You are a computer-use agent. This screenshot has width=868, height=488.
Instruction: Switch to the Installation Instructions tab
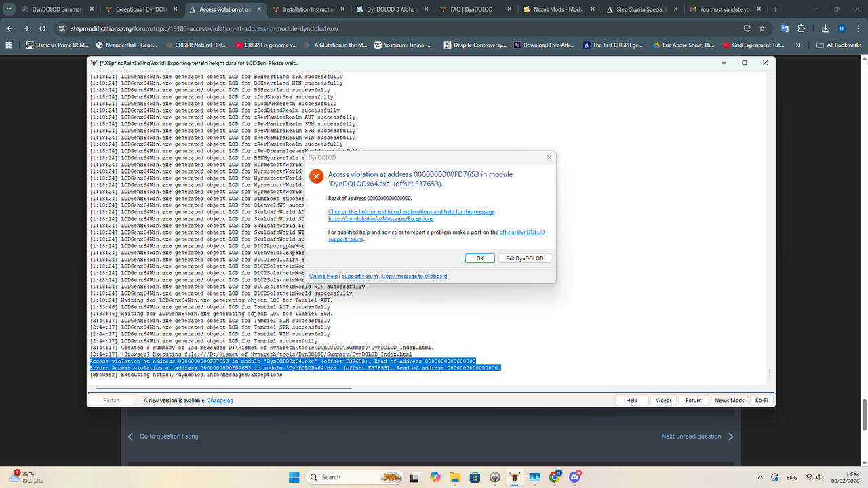[x=307, y=9]
